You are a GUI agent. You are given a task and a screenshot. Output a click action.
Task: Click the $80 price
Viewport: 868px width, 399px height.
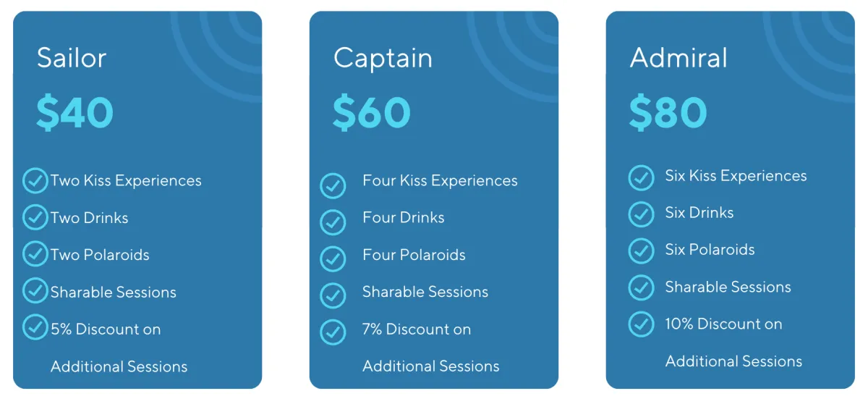[668, 112]
